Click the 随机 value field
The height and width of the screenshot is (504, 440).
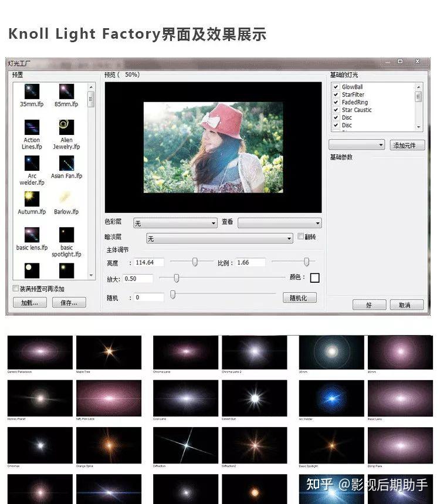click(x=149, y=297)
